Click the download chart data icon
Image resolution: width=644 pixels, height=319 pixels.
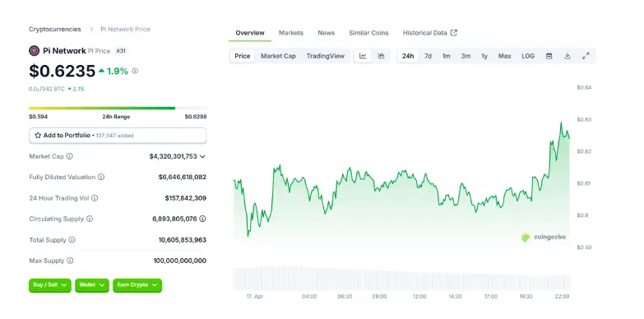pyautogui.click(x=568, y=56)
